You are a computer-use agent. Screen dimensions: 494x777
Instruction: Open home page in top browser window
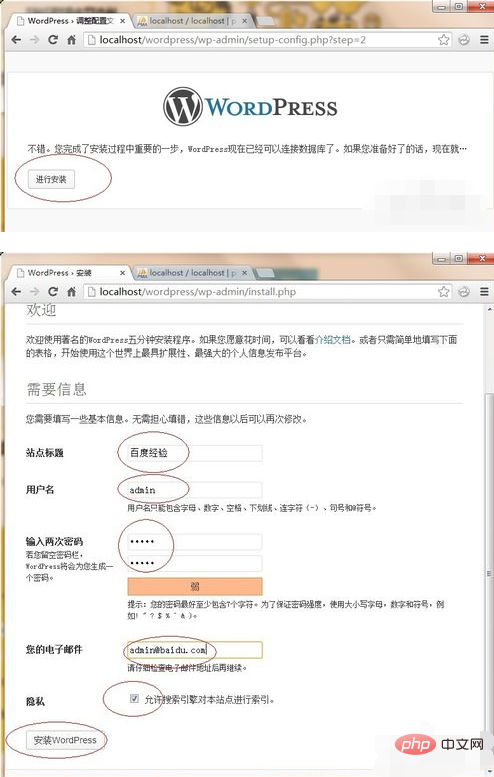71,40
